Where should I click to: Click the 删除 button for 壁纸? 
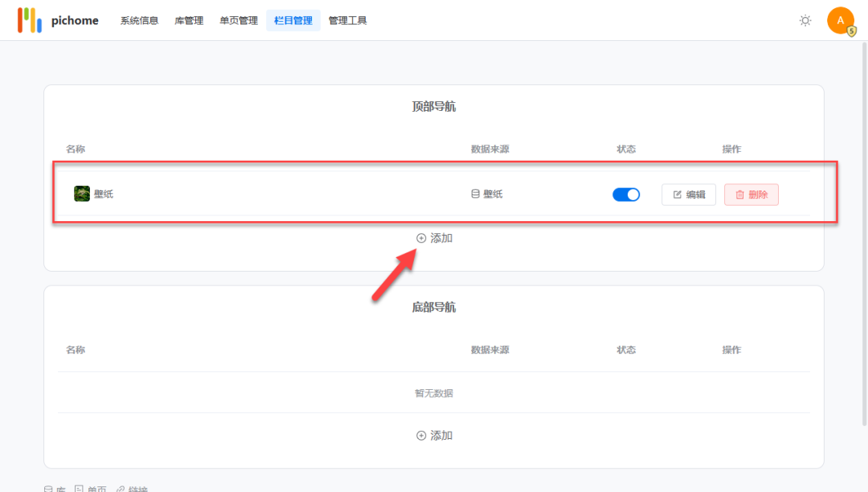(751, 193)
